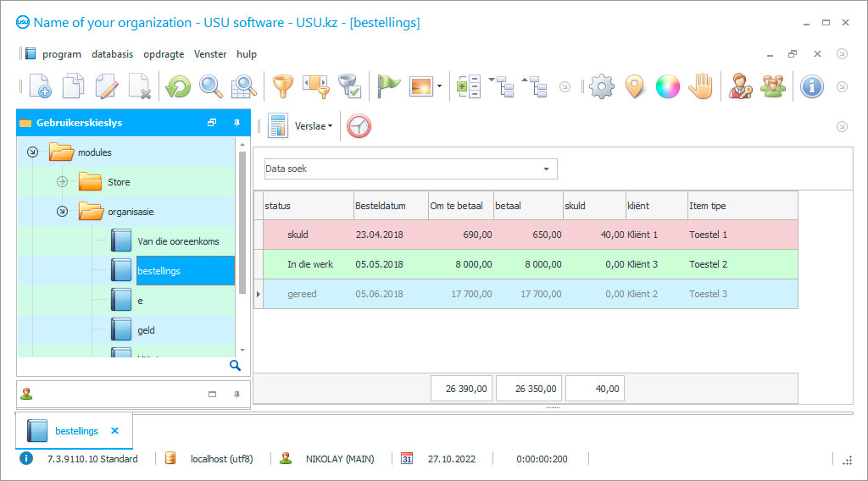Click the orange filter funnel icon
This screenshot has width=868, height=481.
pyautogui.click(x=281, y=86)
